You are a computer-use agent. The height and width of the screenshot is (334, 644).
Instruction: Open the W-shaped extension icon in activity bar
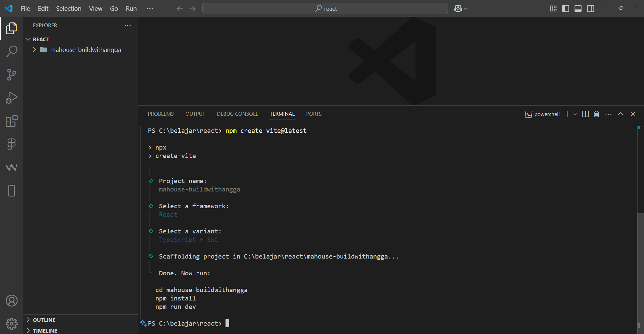pyautogui.click(x=11, y=167)
